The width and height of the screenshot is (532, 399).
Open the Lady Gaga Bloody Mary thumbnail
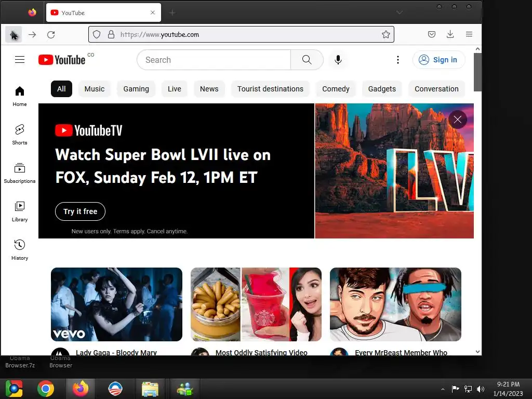point(116,304)
